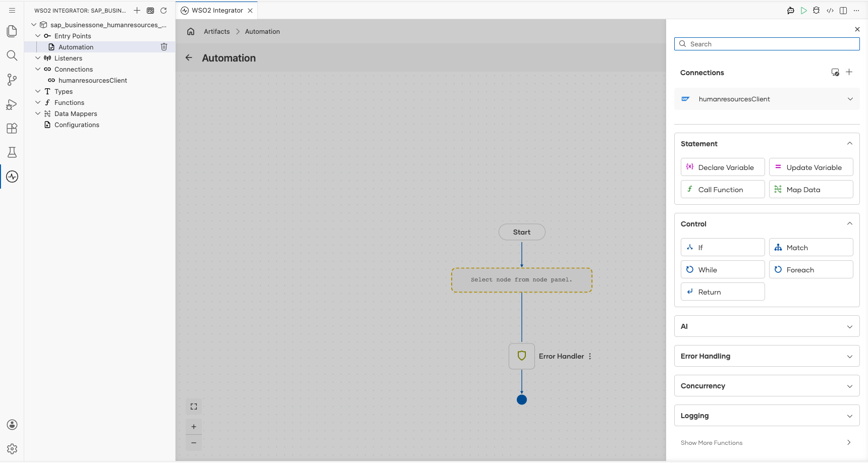
Task: Collapse the Entry Points tree section
Action: (38, 36)
